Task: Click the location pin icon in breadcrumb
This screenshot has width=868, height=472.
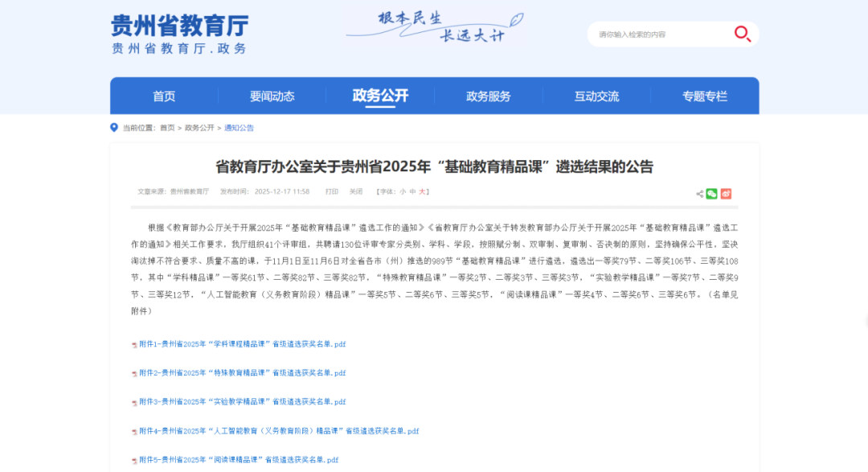Action: [114, 128]
